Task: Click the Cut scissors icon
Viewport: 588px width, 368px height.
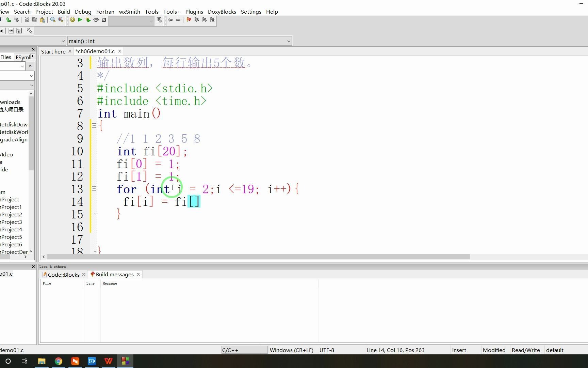Action: (27, 20)
